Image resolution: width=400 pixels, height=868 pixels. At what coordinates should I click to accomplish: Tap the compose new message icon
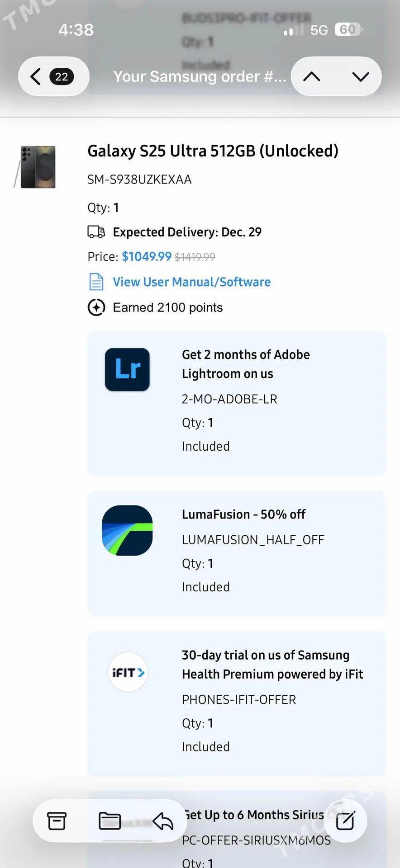coord(345,821)
